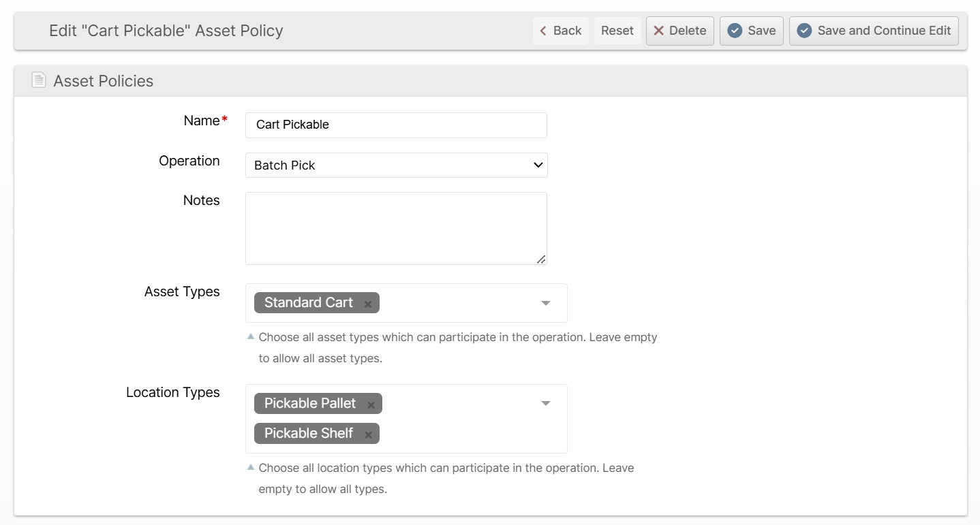The width and height of the screenshot is (980, 525).
Task: Click the Save checkmark icon
Action: [x=735, y=31]
